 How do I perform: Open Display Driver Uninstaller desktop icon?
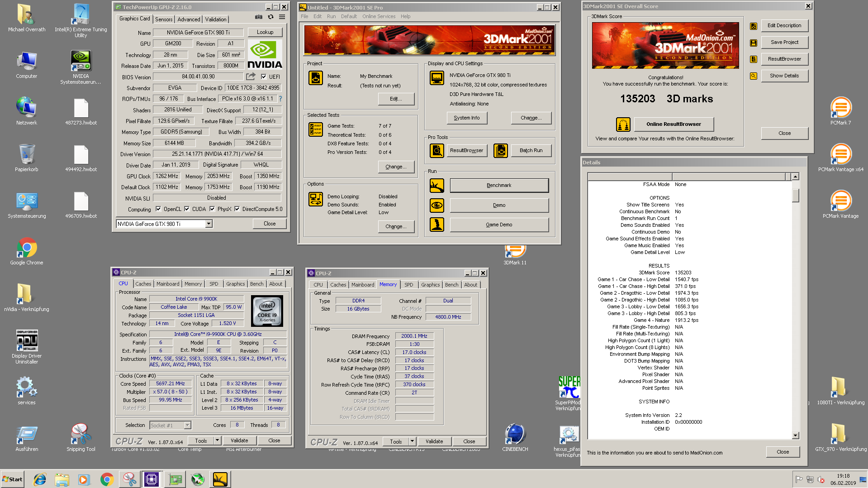27,347
